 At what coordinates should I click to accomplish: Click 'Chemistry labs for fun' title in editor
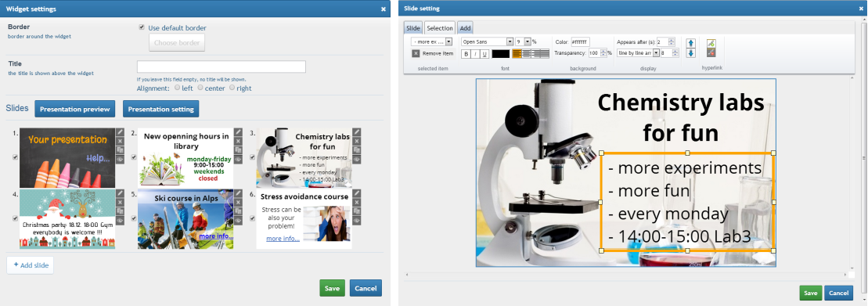pyautogui.click(x=680, y=118)
